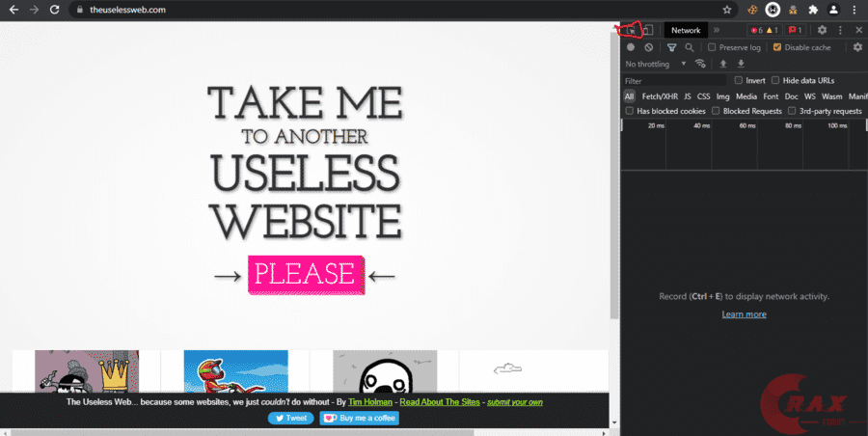Check the Blocked Requests checkbox

pos(716,111)
